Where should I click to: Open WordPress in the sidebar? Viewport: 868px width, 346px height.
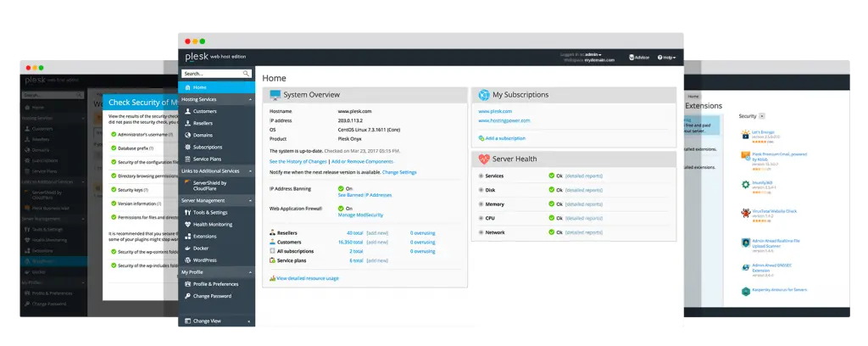tap(205, 259)
